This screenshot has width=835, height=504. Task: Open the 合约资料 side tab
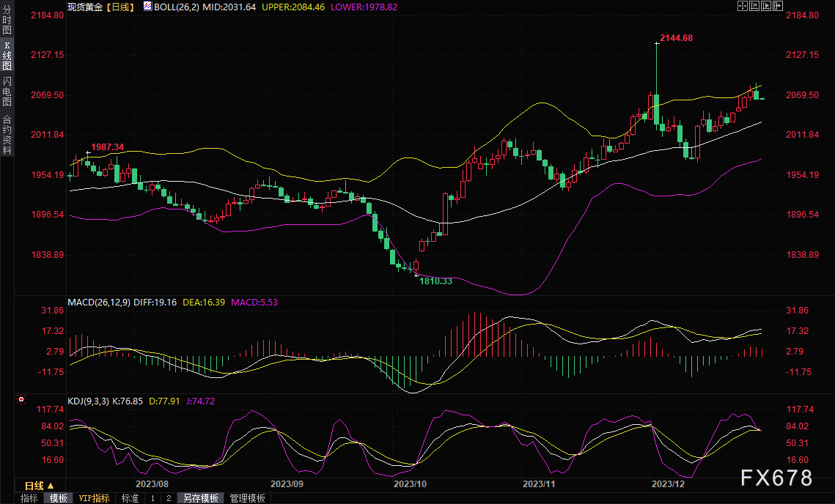pyautogui.click(x=7, y=134)
